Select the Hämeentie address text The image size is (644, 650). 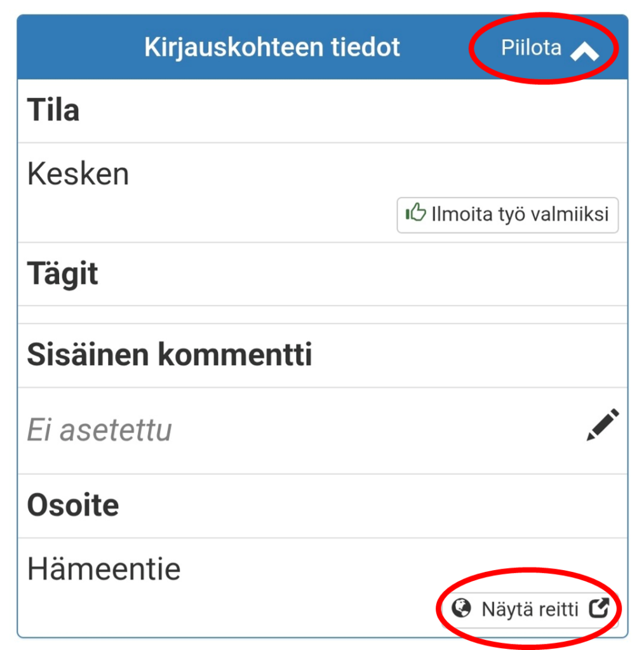click(104, 569)
